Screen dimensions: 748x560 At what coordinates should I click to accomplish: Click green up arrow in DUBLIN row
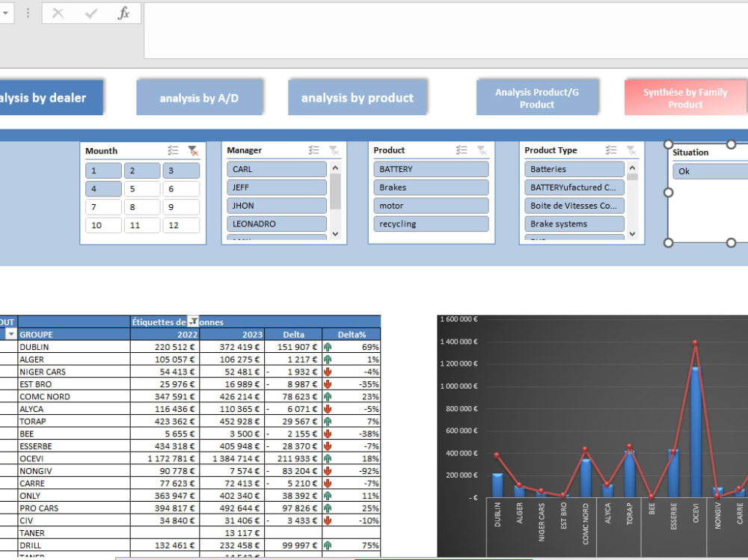click(328, 347)
